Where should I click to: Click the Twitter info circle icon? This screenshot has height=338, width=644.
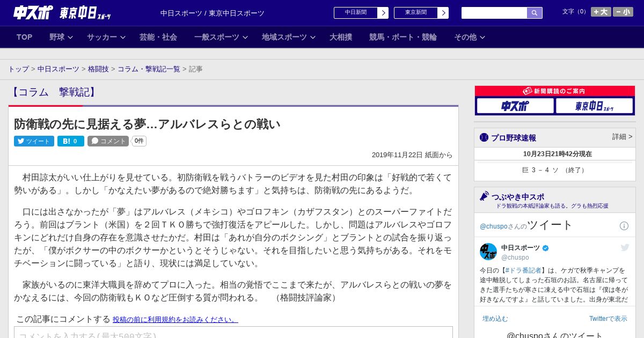click(624, 226)
